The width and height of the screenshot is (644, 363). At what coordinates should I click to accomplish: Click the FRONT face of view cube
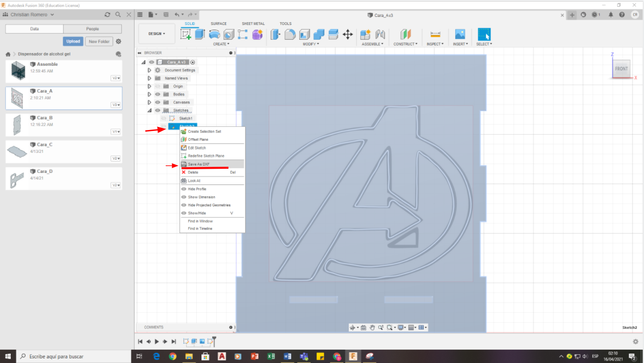point(622,69)
